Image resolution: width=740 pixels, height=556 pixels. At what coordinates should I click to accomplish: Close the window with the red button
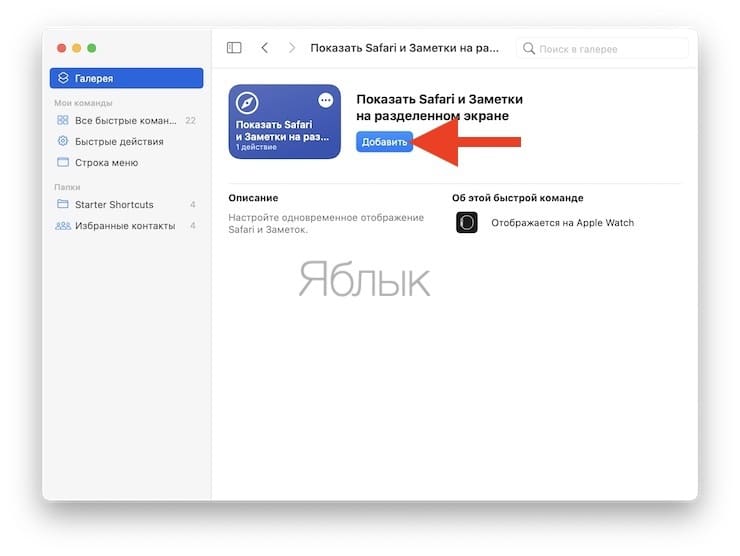point(61,48)
